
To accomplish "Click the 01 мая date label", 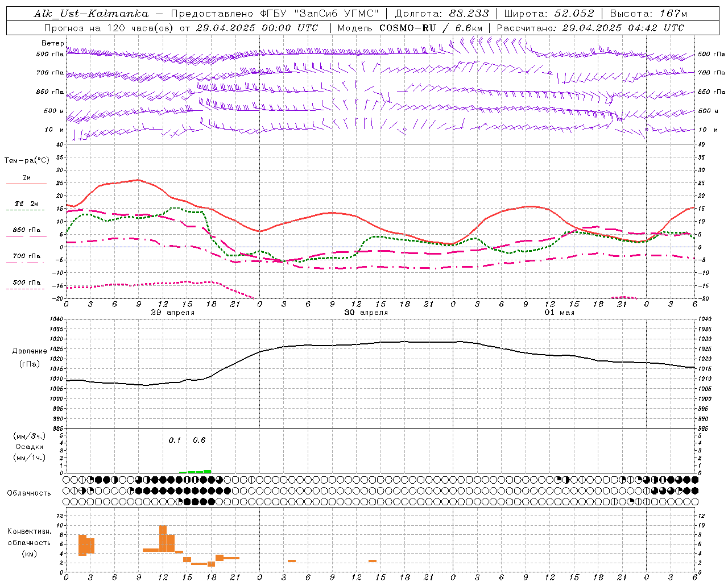I will tap(560, 312).
